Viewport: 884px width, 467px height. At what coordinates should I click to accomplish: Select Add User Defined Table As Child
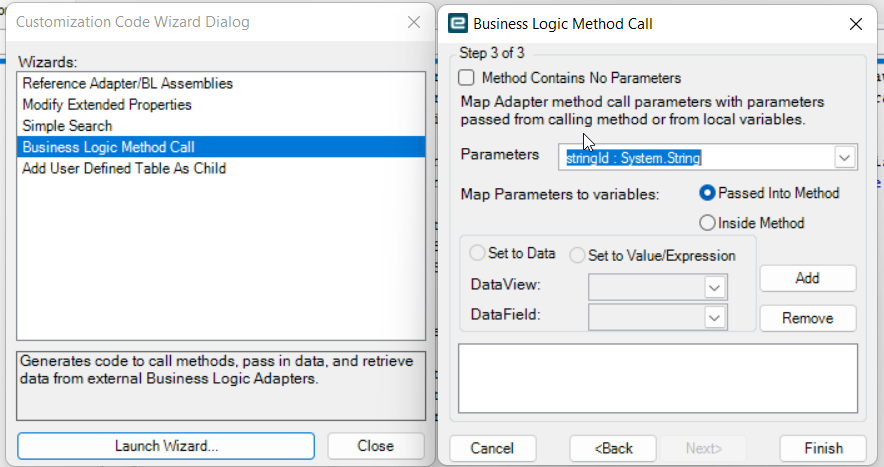click(221, 169)
